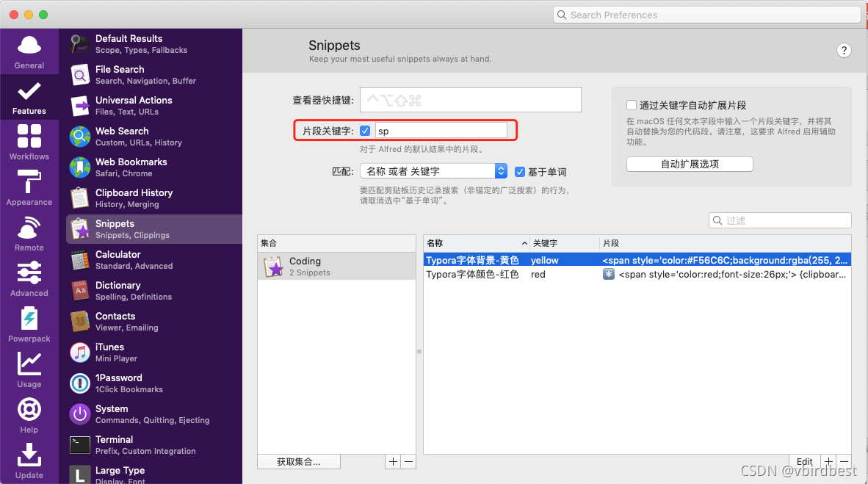This screenshot has width=868, height=484.
Task: Select the Snippets star icon in the features list
Action: point(80,228)
